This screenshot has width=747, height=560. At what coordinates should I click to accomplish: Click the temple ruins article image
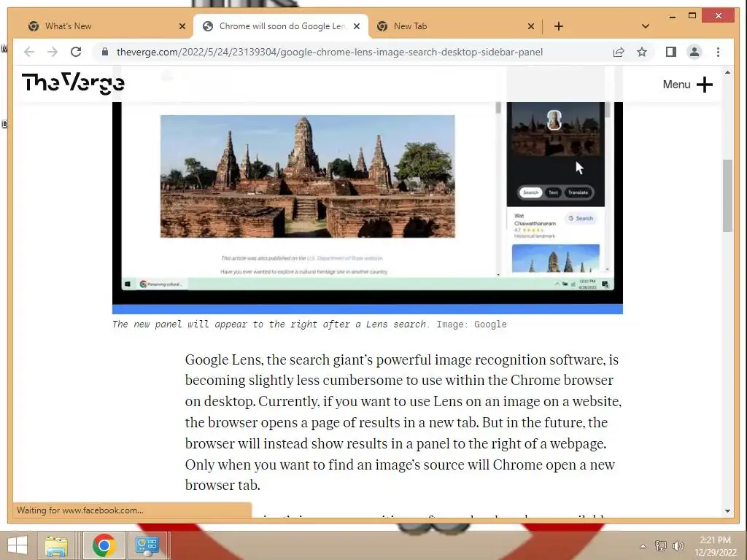tap(308, 176)
